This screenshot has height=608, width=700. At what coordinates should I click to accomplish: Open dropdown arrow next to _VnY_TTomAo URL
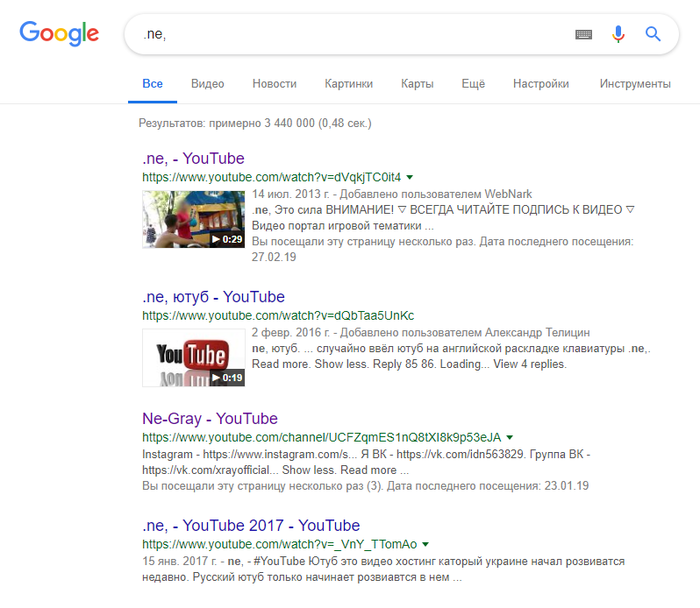pyautogui.click(x=427, y=545)
